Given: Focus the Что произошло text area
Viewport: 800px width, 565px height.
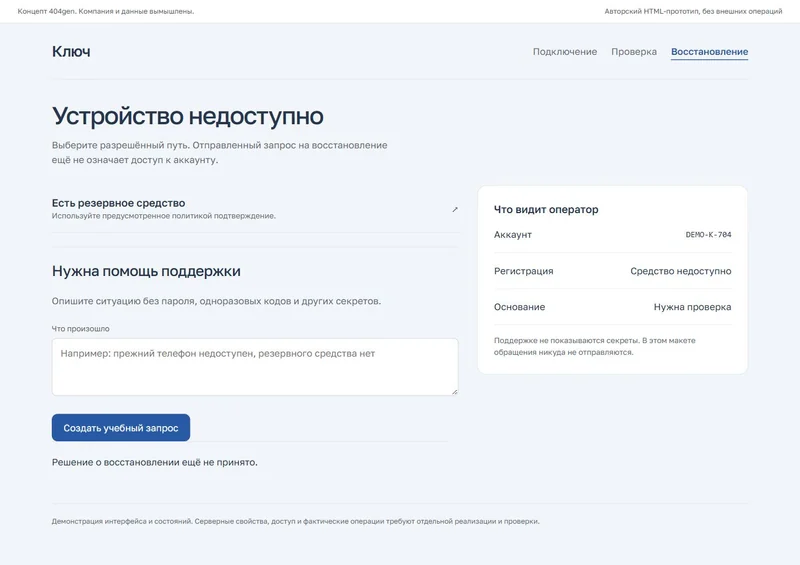Looking at the screenshot, I should click(x=255, y=366).
